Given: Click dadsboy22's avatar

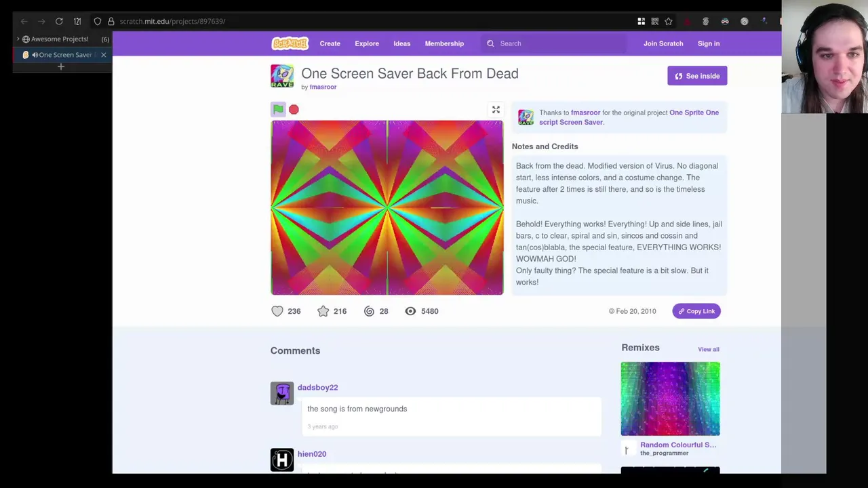Looking at the screenshot, I should tap(282, 393).
